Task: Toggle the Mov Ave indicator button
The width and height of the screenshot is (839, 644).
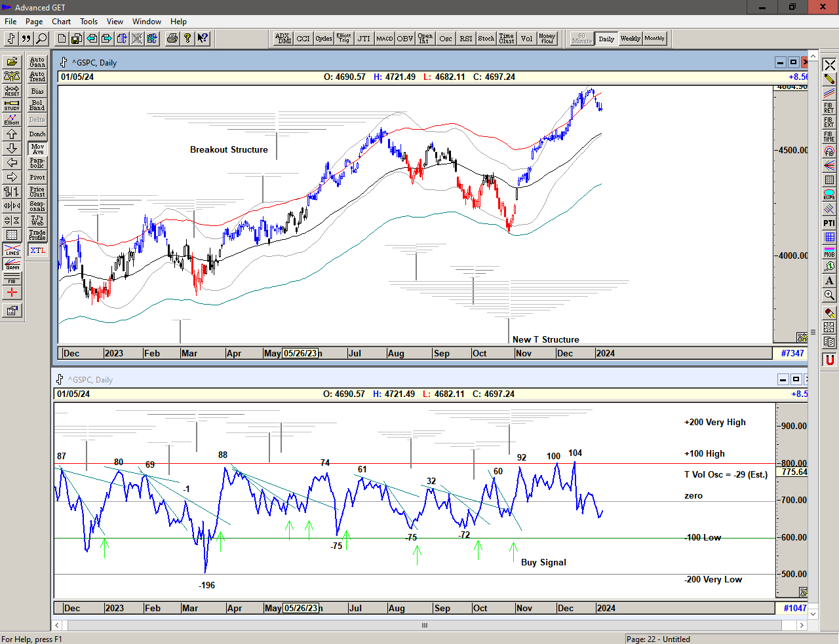Action: pos(37,149)
